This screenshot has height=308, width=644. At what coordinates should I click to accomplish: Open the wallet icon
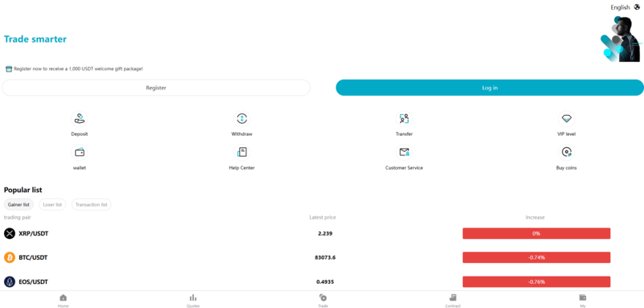[79, 153]
